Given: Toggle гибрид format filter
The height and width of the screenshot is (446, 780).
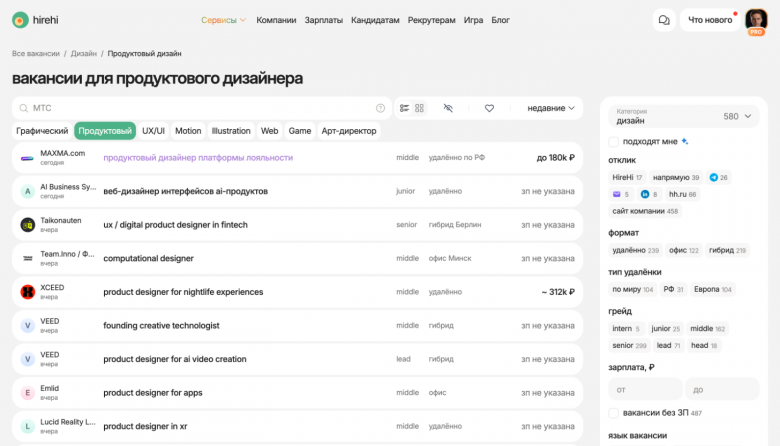Looking at the screenshot, I should click(727, 251).
